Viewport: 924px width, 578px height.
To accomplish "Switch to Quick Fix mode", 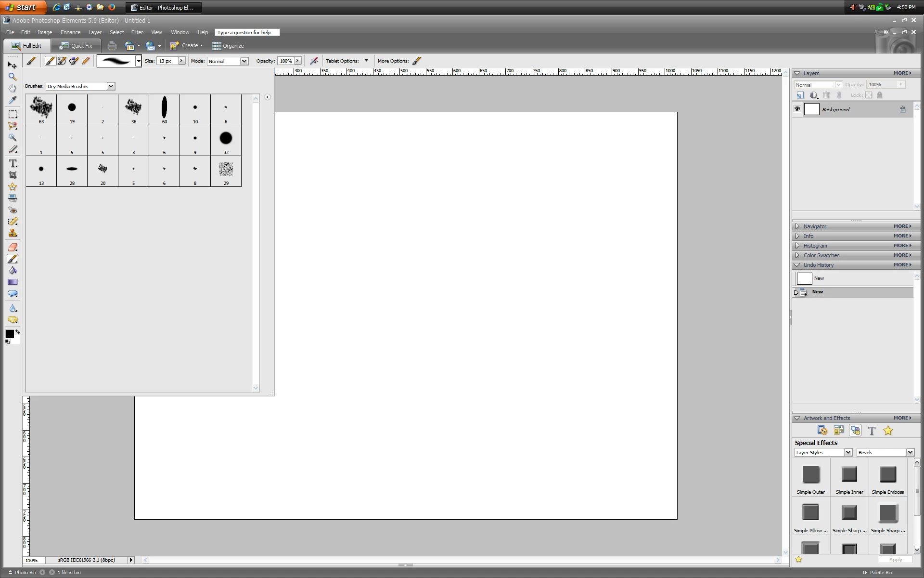I will point(76,46).
